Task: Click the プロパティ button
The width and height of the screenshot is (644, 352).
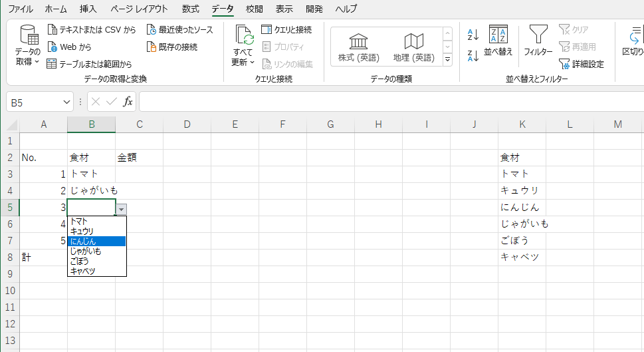Action: click(x=283, y=47)
